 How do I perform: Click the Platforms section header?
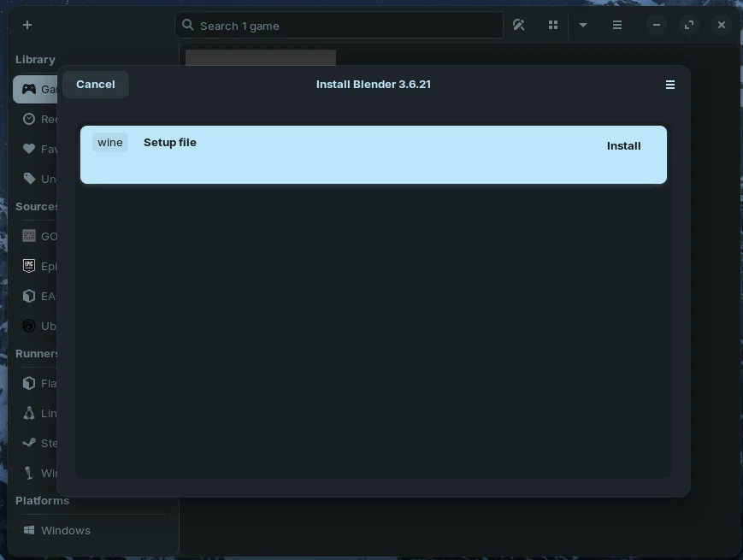point(42,501)
